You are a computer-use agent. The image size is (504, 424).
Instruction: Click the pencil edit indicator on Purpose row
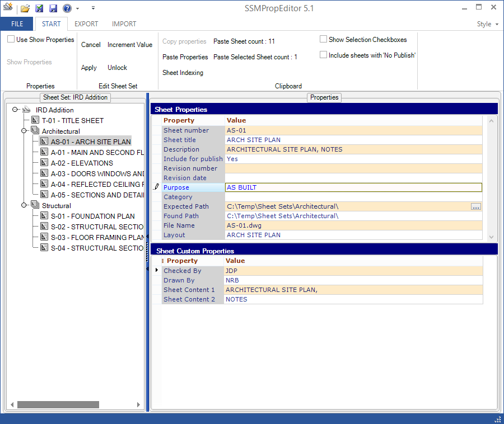pyautogui.click(x=157, y=187)
